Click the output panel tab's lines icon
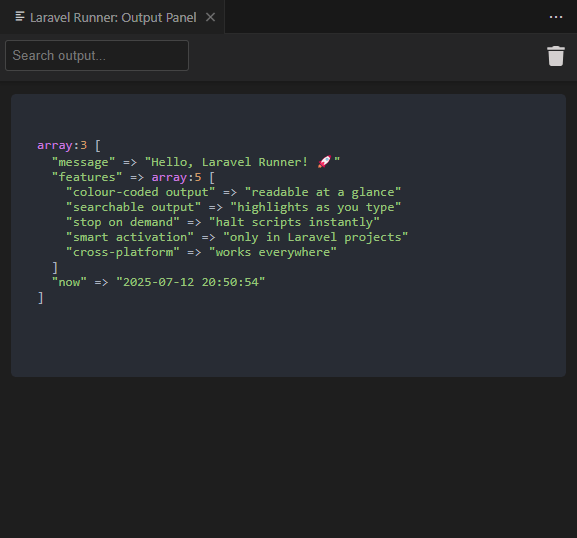 point(20,17)
